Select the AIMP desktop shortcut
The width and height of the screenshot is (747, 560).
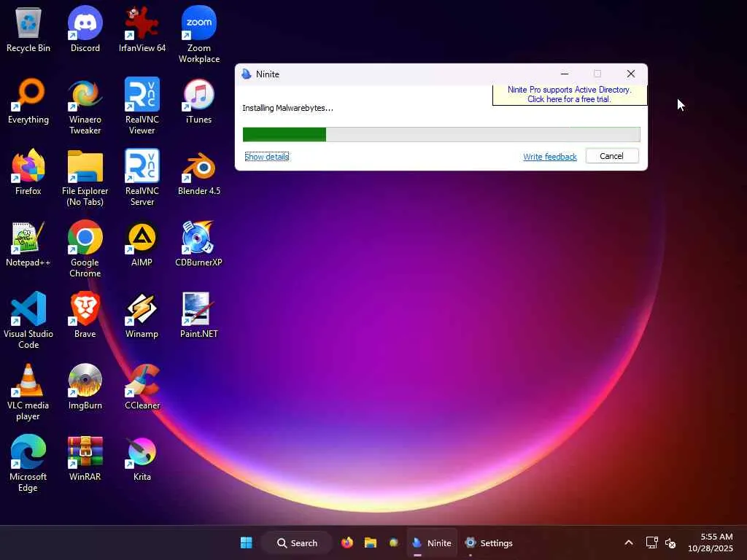pyautogui.click(x=142, y=244)
